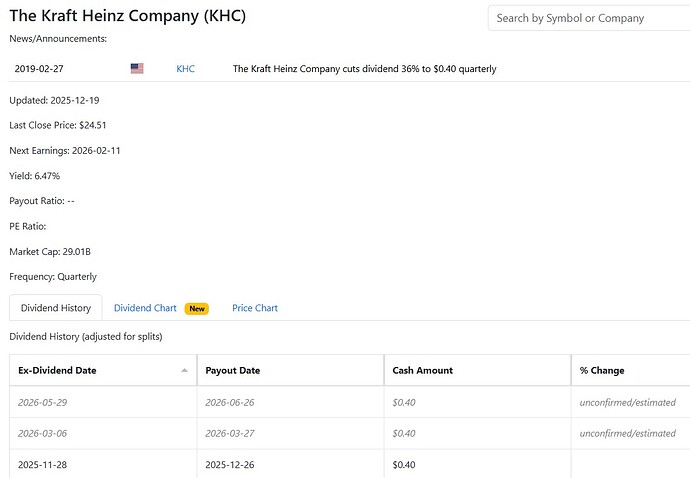Click the yellow New badge
The height and width of the screenshot is (478, 690).
(197, 309)
